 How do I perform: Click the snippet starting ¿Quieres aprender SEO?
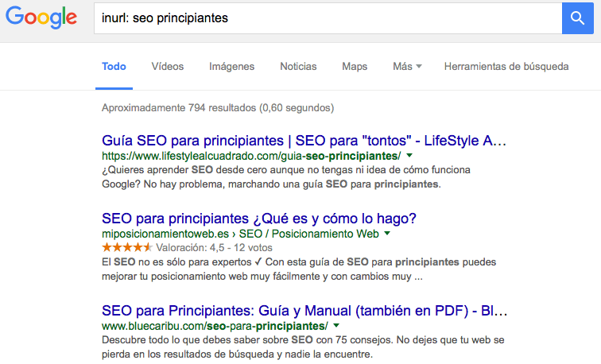[286, 177]
